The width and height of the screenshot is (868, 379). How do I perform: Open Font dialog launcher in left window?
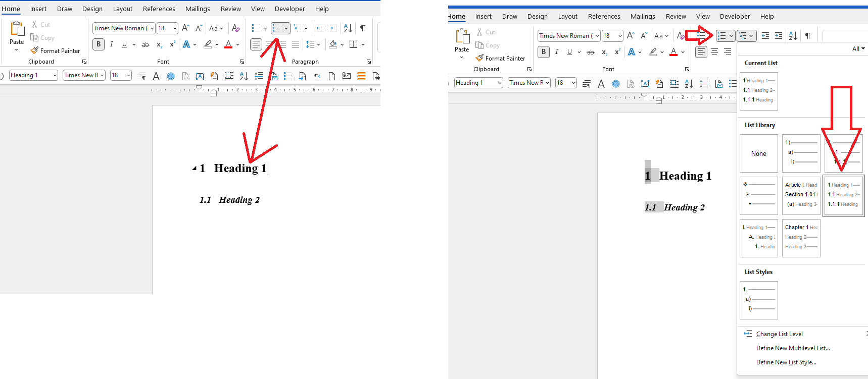(x=242, y=62)
